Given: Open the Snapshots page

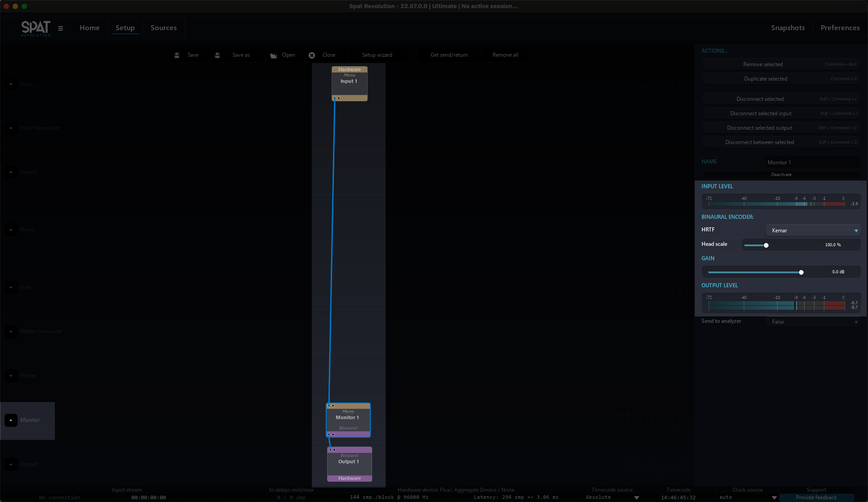Looking at the screenshot, I should tap(787, 28).
